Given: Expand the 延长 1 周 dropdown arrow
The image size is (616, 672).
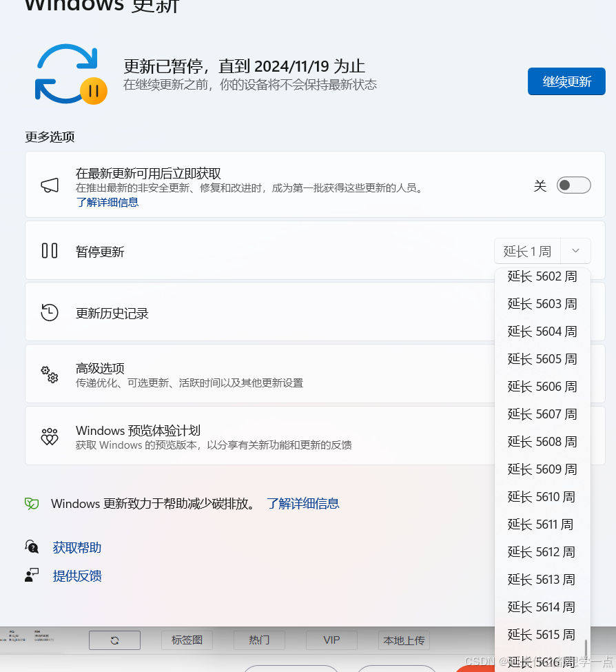Looking at the screenshot, I should (575, 251).
